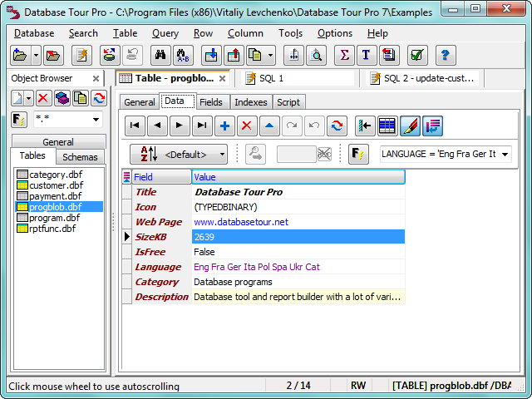This screenshot has width=532, height=399.
Task: Switch to SQL 2 - update-cust tab
Action: pyautogui.click(x=422, y=78)
